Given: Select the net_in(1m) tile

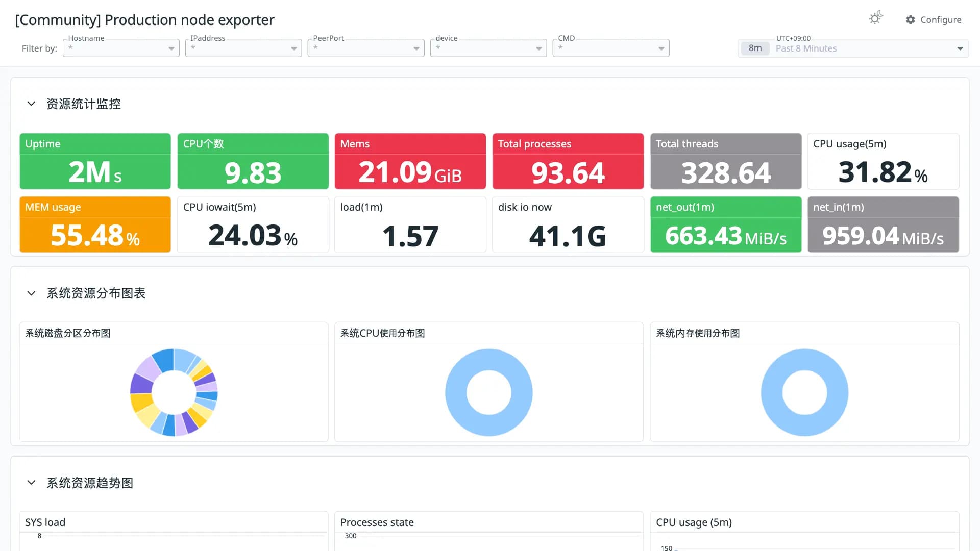Looking at the screenshot, I should 883,224.
